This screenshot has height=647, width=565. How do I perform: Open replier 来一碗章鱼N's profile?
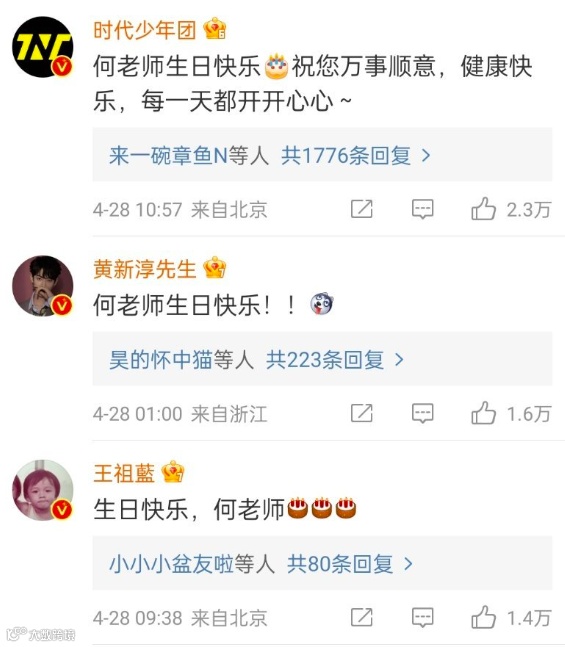coord(168,156)
